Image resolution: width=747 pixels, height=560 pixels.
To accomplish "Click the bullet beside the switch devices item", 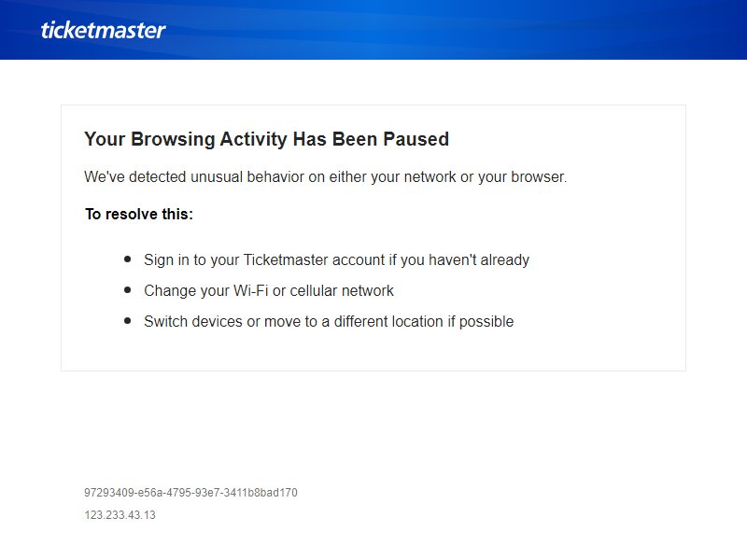I will [127, 320].
